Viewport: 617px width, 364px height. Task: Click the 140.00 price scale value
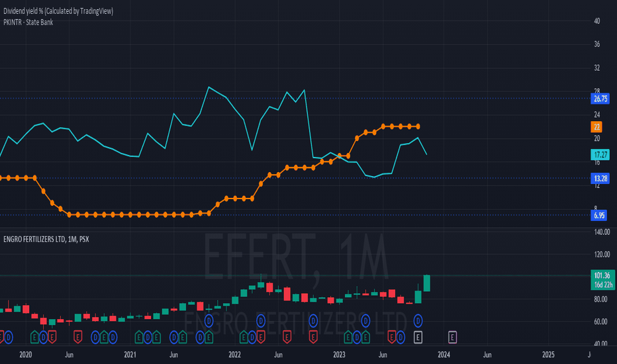602,232
